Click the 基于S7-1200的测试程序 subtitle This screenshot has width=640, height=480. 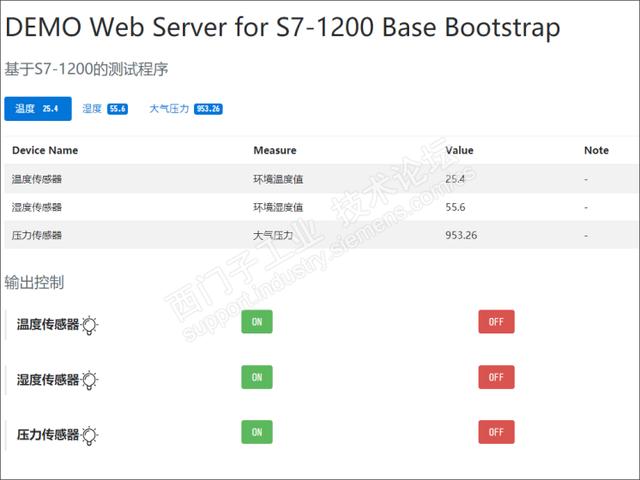tap(86, 69)
